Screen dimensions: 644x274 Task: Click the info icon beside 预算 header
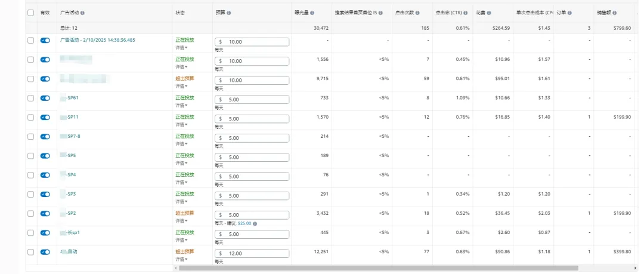229,13
